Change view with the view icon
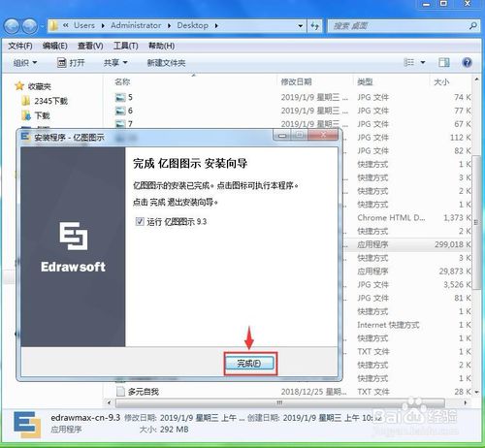The image size is (485, 448). tap(409, 62)
